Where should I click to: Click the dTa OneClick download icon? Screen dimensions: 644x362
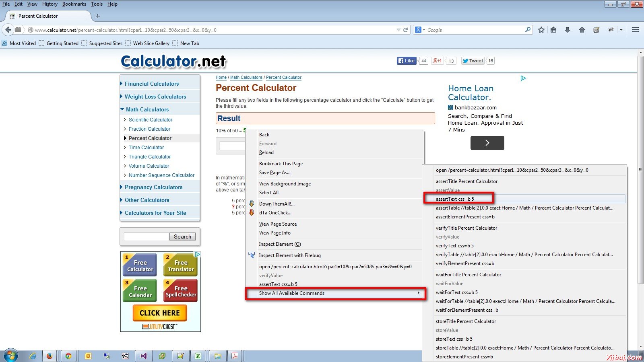(252, 212)
